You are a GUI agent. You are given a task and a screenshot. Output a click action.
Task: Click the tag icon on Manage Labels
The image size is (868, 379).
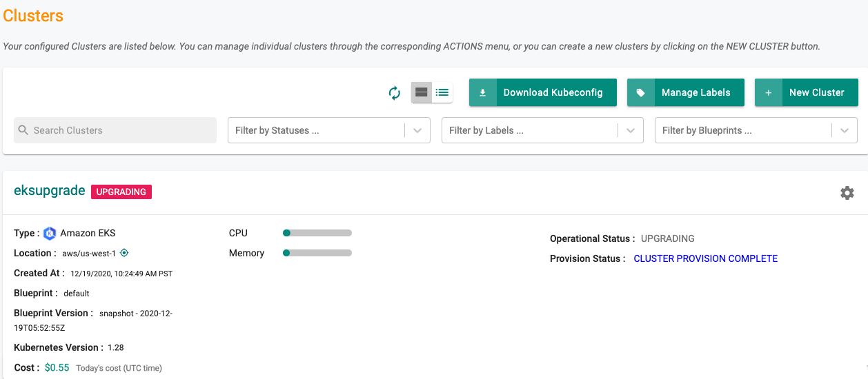[641, 92]
